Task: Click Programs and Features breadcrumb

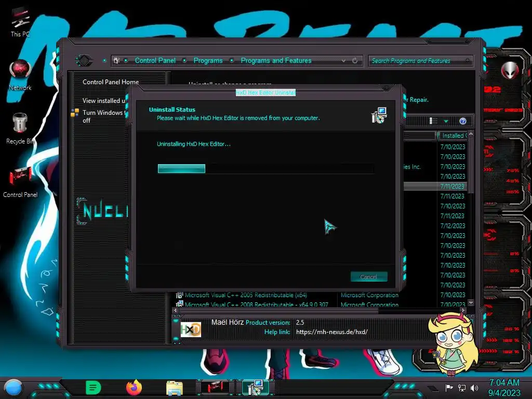Action: click(276, 61)
